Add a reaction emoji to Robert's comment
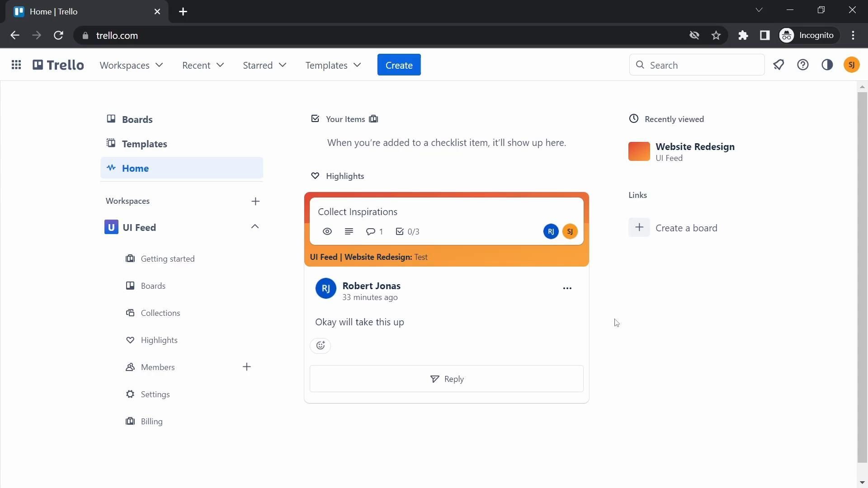The width and height of the screenshot is (868, 488). click(321, 346)
